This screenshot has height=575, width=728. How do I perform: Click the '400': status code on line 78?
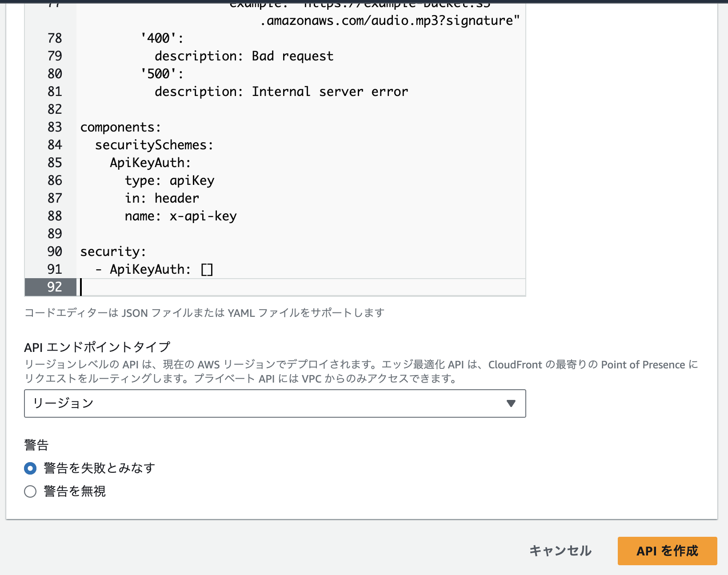click(x=162, y=38)
